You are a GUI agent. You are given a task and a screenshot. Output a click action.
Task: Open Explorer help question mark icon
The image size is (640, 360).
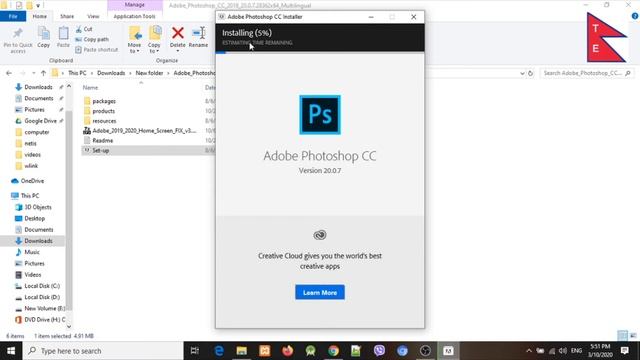tap(635, 16)
